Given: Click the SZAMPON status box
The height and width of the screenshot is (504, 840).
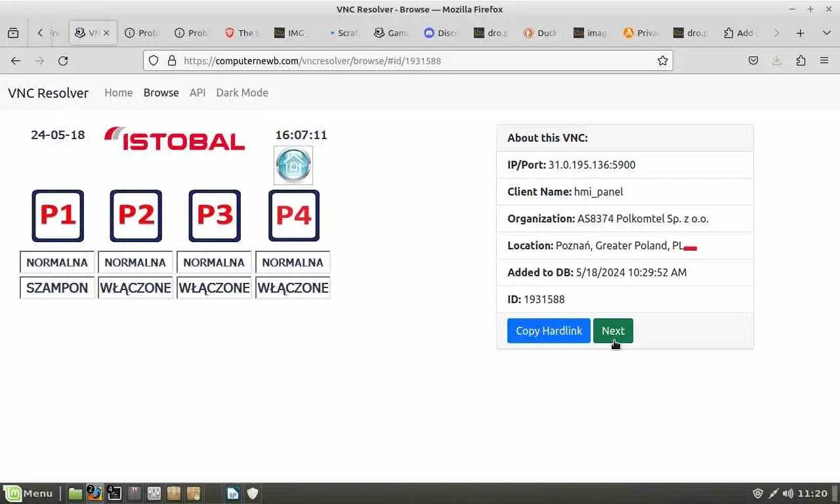Looking at the screenshot, I should click(x=57, y=287).
